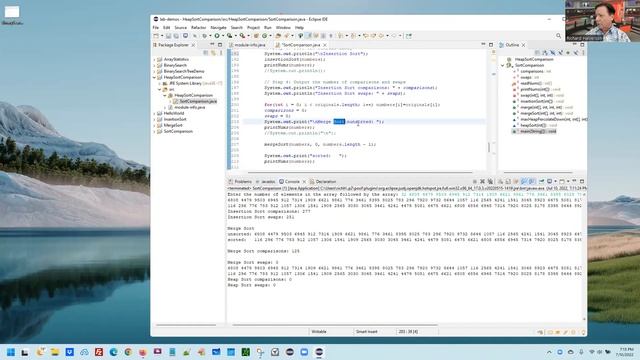This screenshot has height=360, width=640.
Task: Click the New Java Class toolbar icon
Action: click(264, 36)
